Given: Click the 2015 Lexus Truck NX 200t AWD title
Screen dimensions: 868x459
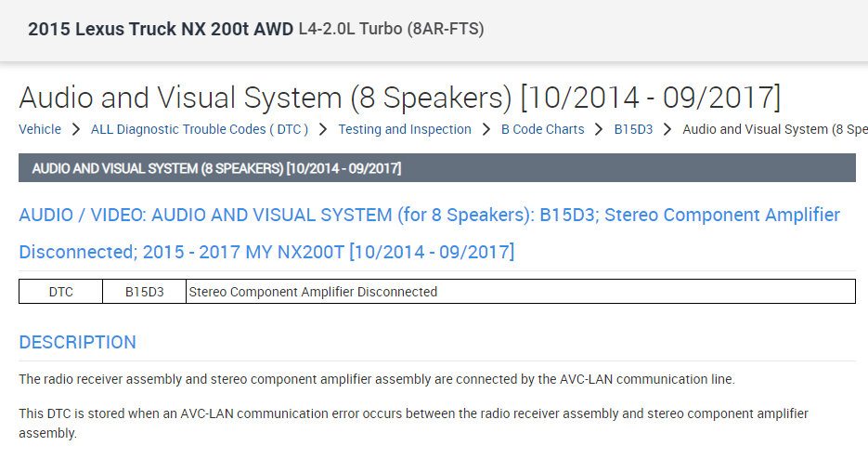Looking at the screenshot, I should [x=161, y=29].
